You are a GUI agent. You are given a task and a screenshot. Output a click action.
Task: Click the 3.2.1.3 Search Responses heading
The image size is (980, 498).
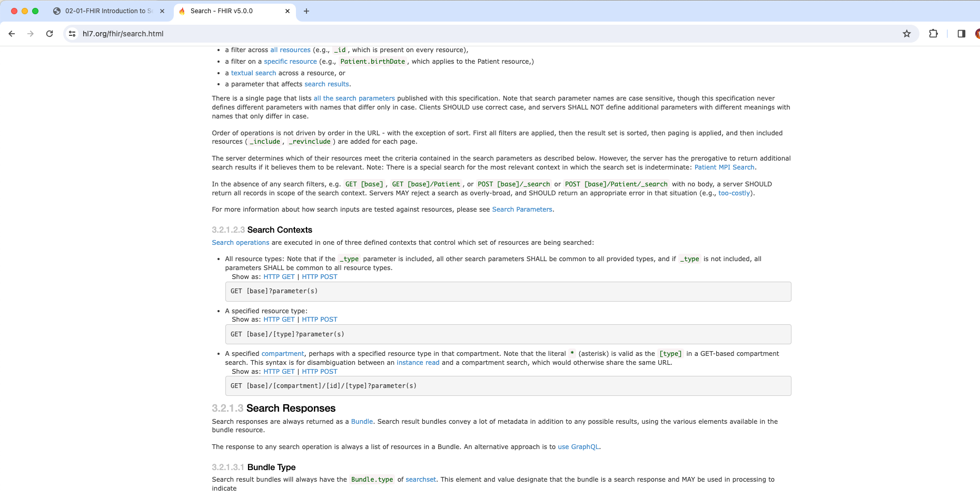click(x=273, y=409)
